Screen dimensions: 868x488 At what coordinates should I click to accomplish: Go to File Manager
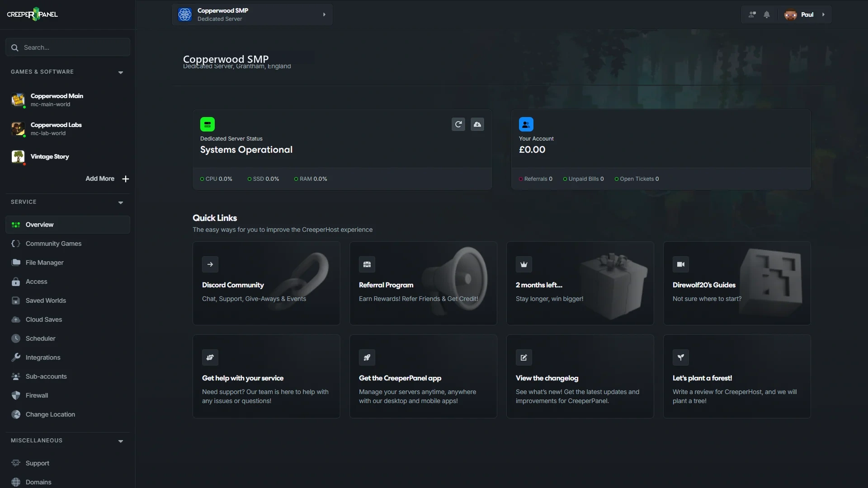pos(68,263)
